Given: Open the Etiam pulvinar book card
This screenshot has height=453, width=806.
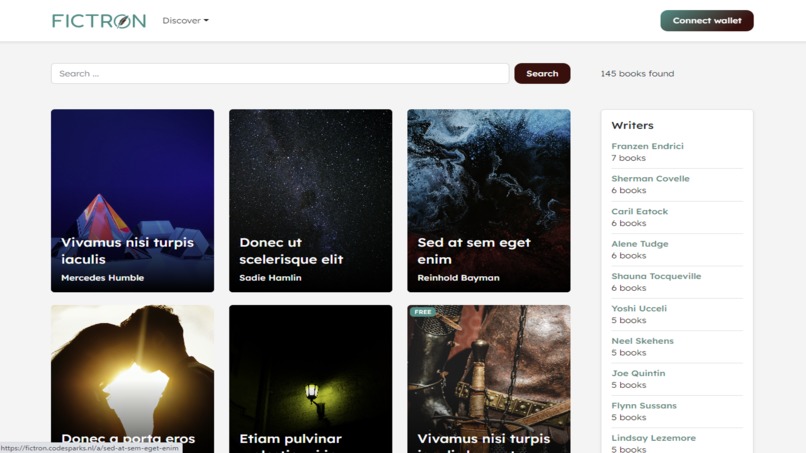Looking at the screenshot, I should click(310, 379).
